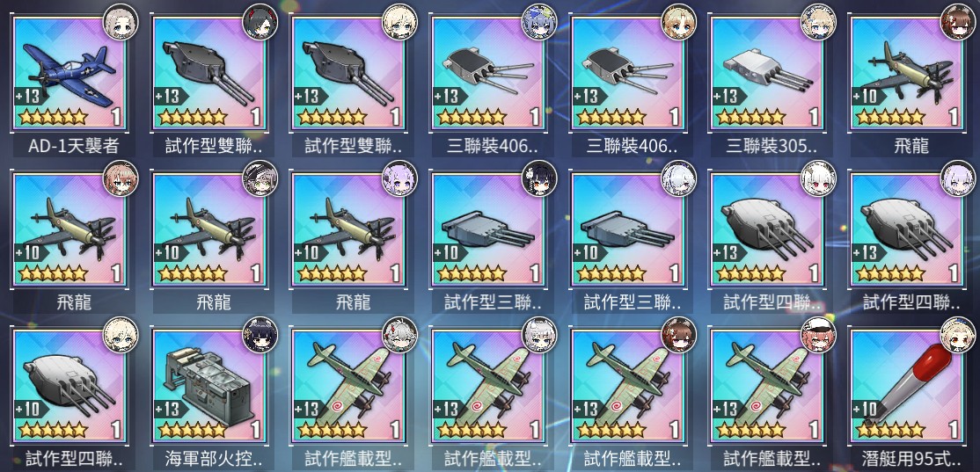The image size is (980, 472).
Task: Tap the blonde avatar on the torpedo item
Action: tap(958, 335)
